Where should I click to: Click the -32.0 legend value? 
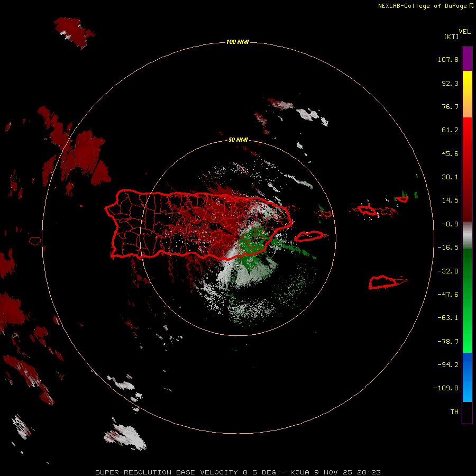448,271
